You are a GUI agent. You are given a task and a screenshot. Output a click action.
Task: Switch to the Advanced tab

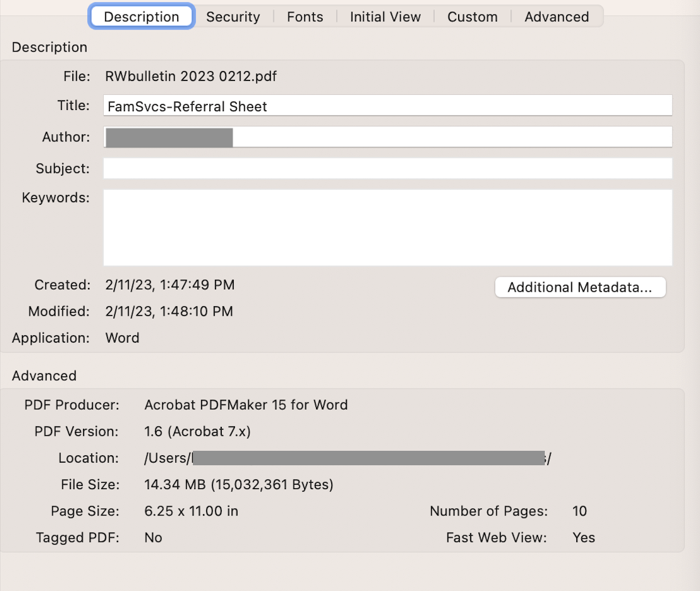pos(557,17)
